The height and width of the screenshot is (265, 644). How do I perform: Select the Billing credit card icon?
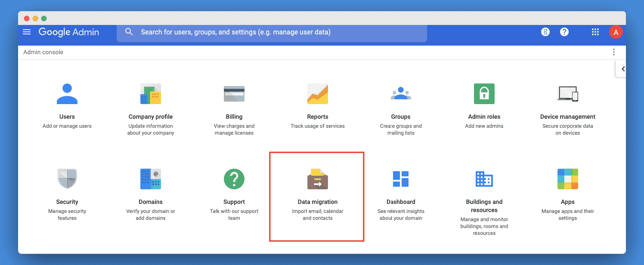[234, 94]
